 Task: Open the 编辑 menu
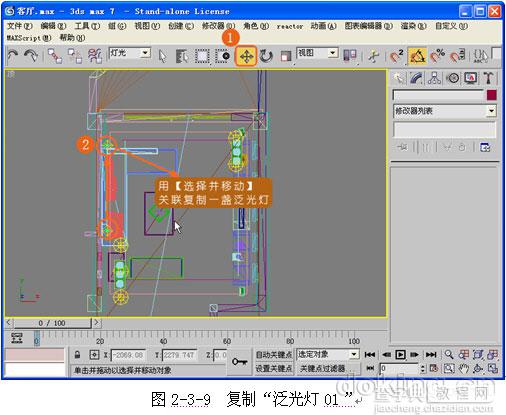[53, 26]
